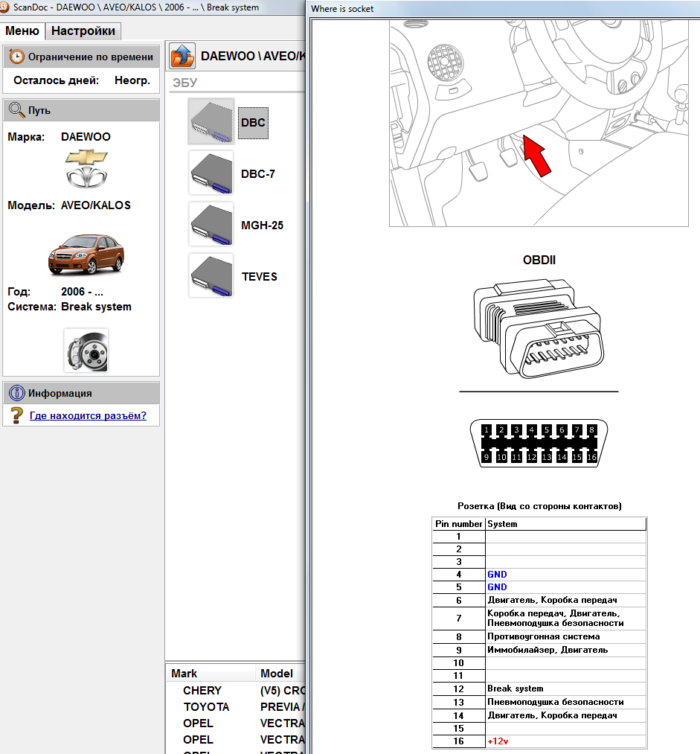Click the dashboard socket location picture
700x754 pixels.
[x=539, y=123]
